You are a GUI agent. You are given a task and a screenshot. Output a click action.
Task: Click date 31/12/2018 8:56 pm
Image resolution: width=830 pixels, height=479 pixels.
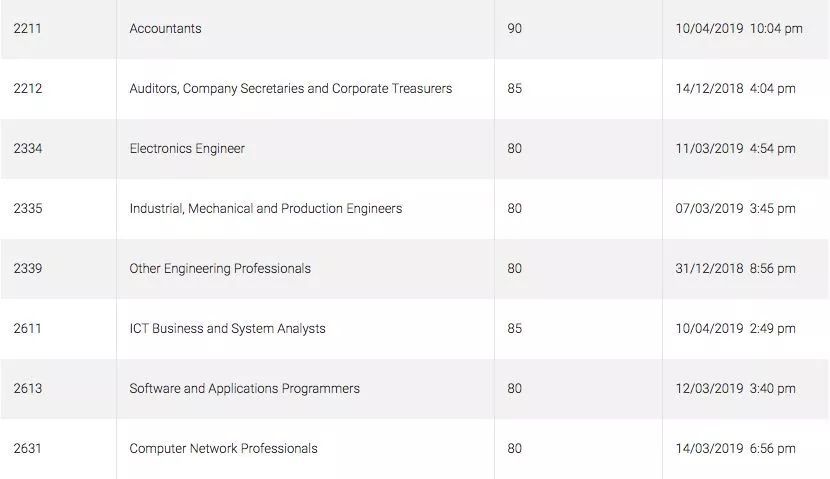point(735,268)
